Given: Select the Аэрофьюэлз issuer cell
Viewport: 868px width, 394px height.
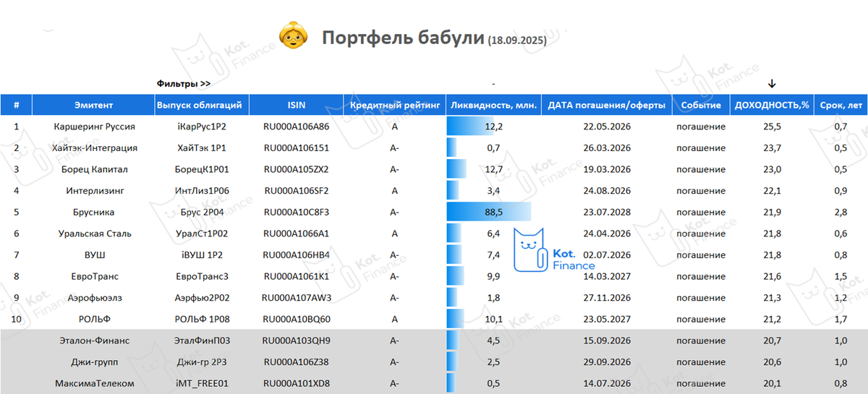Looking at the screenshot, I should tap(94, 298).
